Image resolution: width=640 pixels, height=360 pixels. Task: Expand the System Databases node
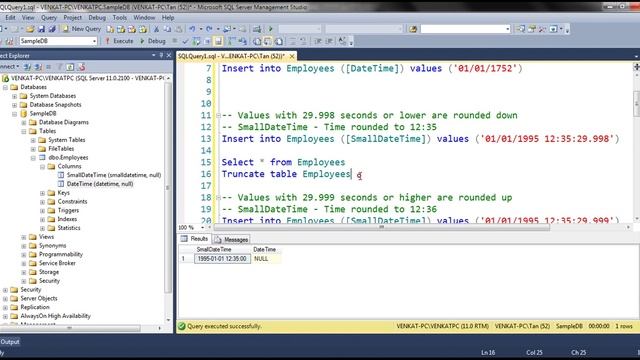pos(14,96)
